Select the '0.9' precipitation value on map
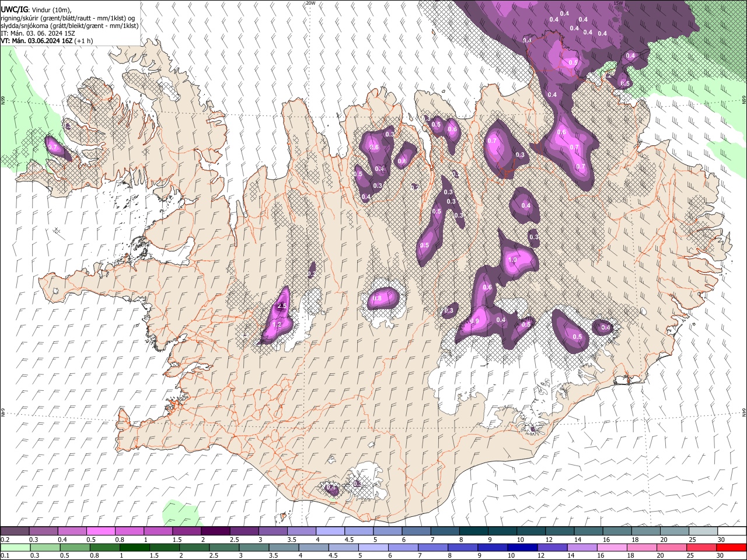 474,321
